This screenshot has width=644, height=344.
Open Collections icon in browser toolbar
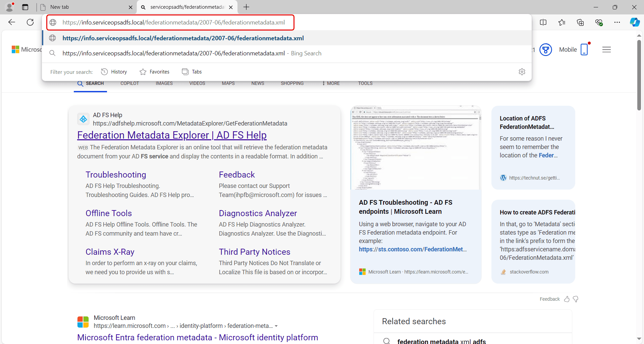[x=580, y=22]
